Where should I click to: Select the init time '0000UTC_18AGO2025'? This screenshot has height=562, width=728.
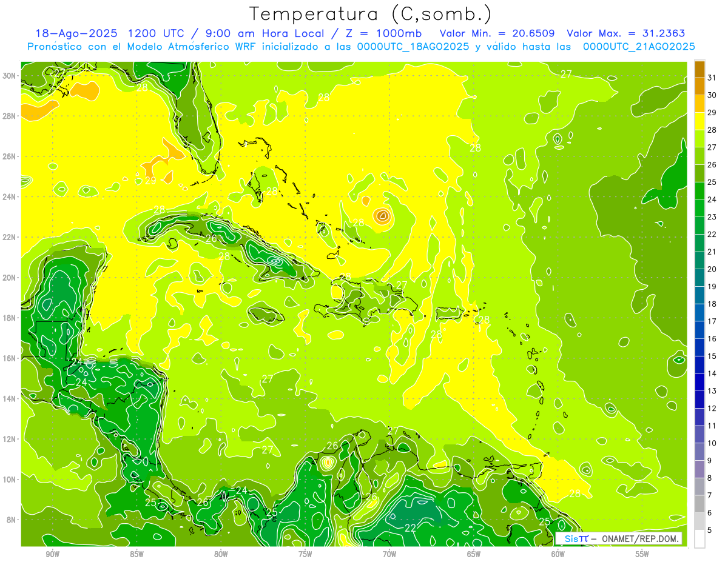413,46
